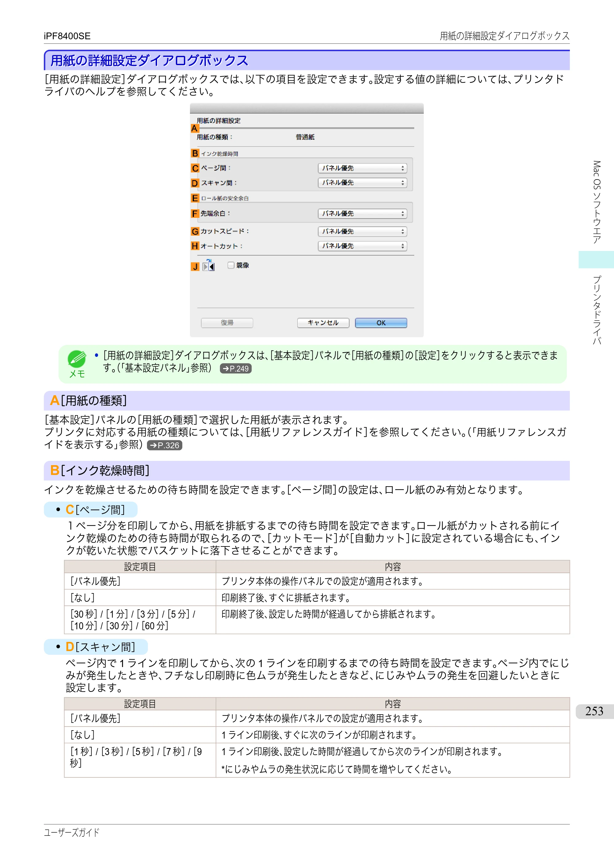Screen dimensions: 614x868
Task: Click page number 253
Action: tap(594, 711)
